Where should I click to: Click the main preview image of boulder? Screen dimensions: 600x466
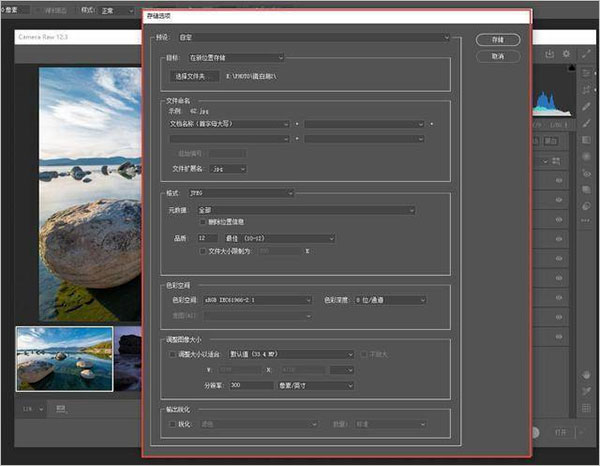[90, 194]
